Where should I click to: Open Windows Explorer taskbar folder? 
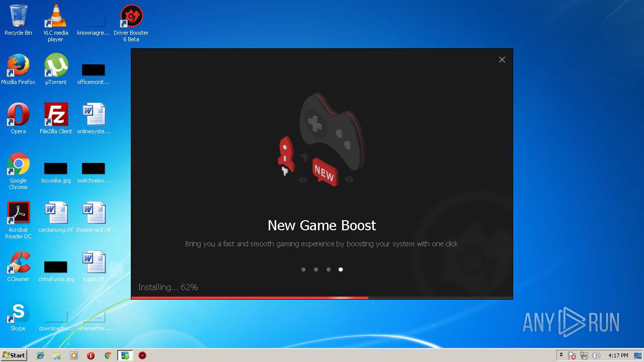pyautogui.click(x=57, y=355)
